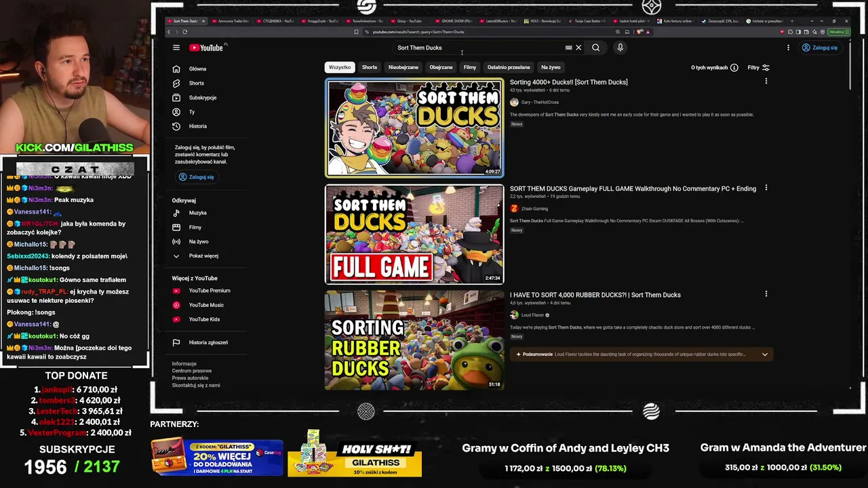Open Historia icon in sidebar
This screenshot has width=868, height=488.
[176, 126]
